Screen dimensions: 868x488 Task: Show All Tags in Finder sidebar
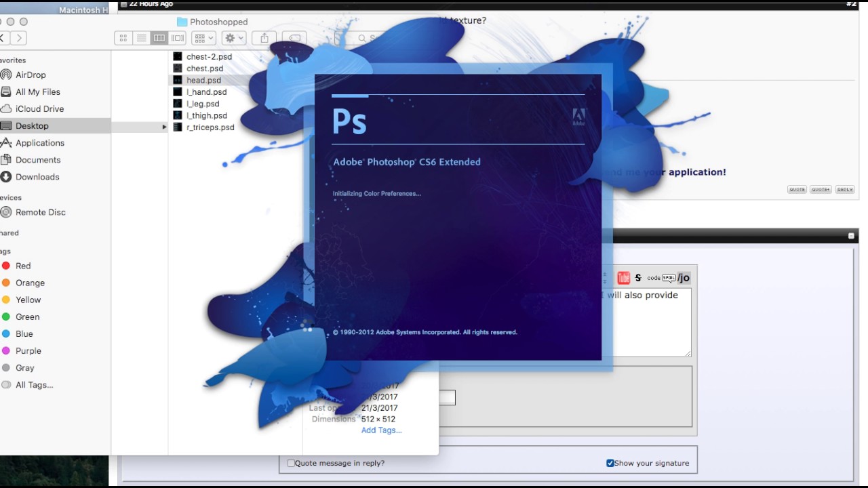point(34,385)
